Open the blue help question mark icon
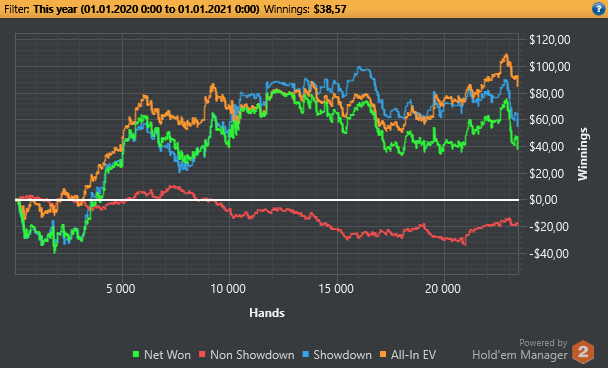This screenshot has width=608, height=368. (x=599, y=9)
